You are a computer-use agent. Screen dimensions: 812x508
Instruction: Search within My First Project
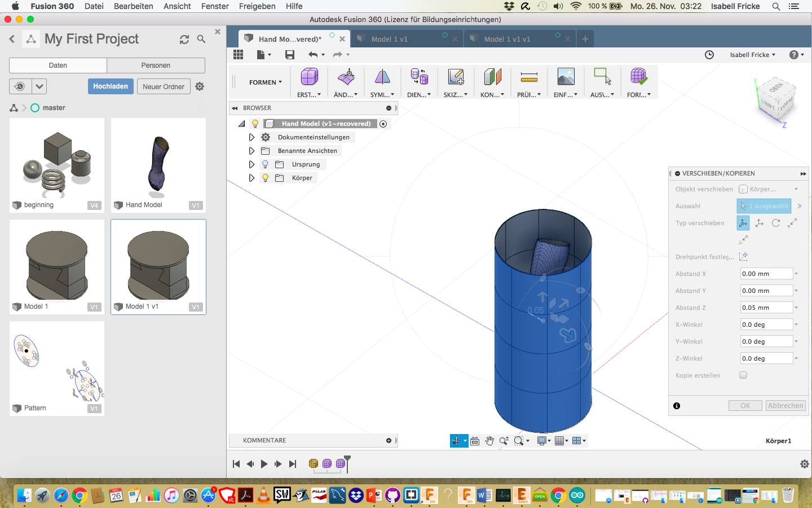click(201, 39)
